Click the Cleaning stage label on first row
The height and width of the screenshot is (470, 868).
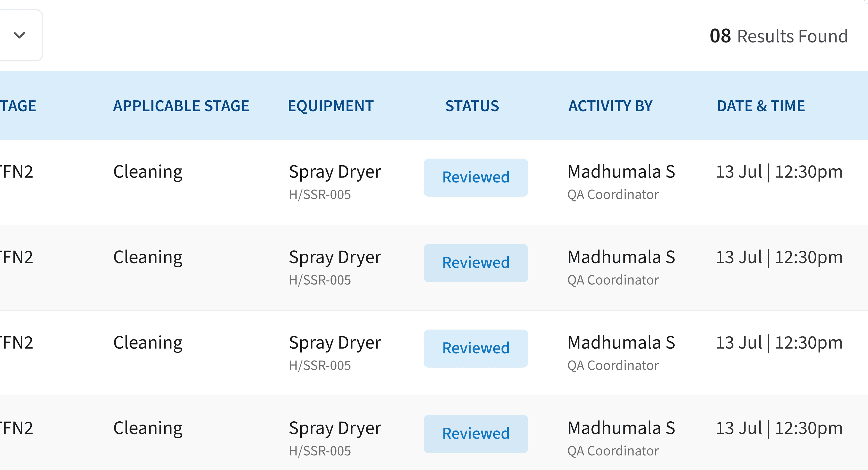(148, 171)
